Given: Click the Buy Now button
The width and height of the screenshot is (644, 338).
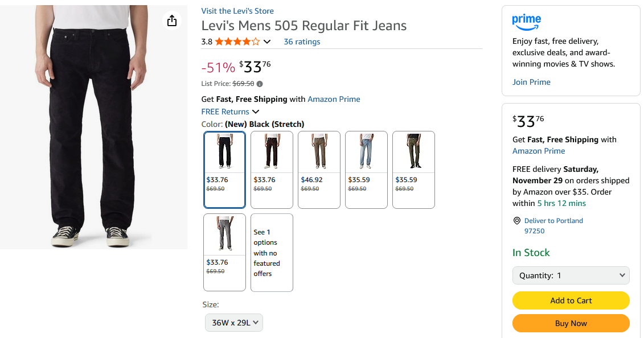Looking at the screenshot, I should (571, 323).
